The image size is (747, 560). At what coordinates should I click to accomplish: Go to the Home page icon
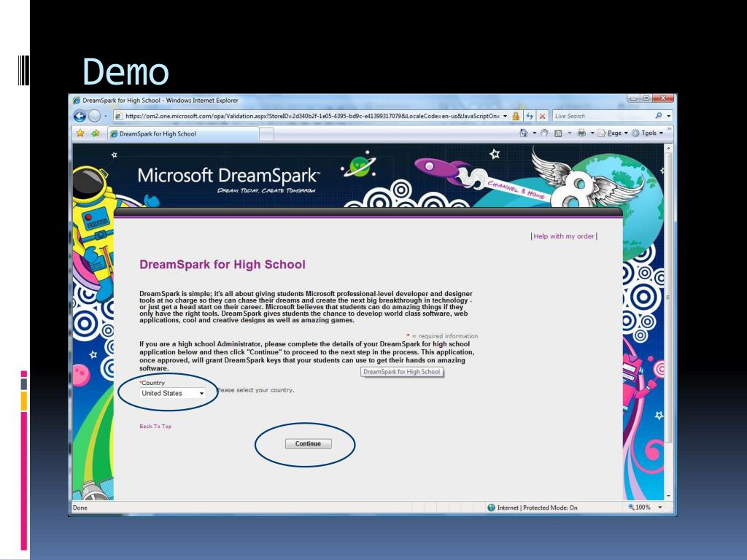(523, 133)
